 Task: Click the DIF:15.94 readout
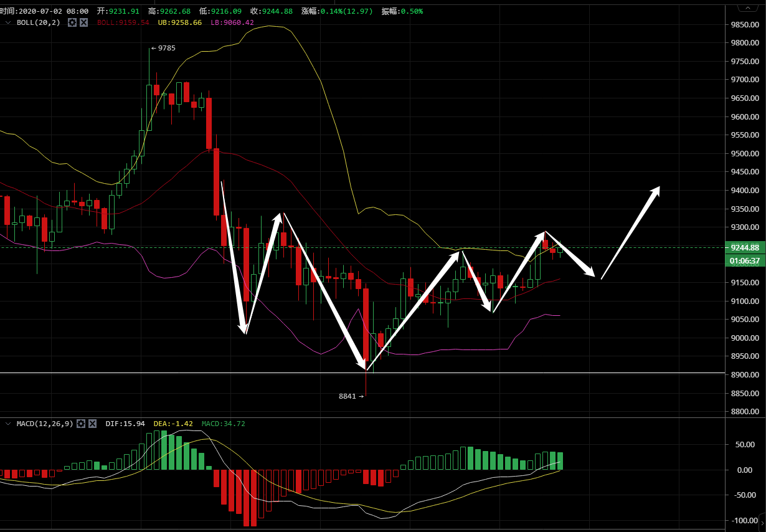click(125, 424)
